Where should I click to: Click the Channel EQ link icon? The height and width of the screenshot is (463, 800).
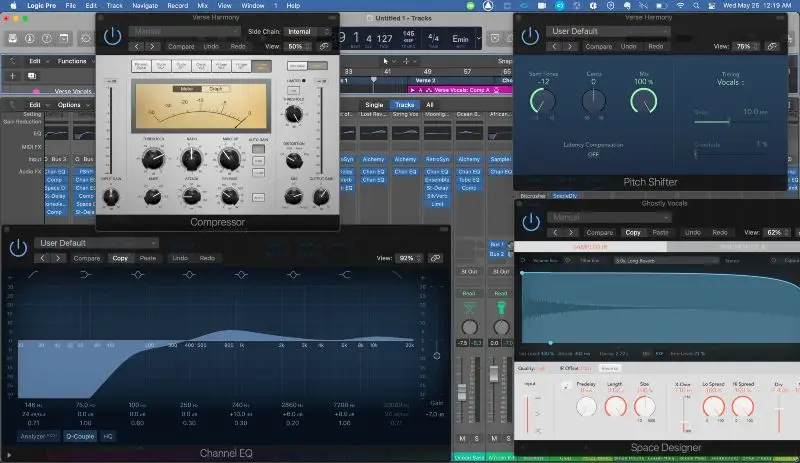tap(435, 258)
